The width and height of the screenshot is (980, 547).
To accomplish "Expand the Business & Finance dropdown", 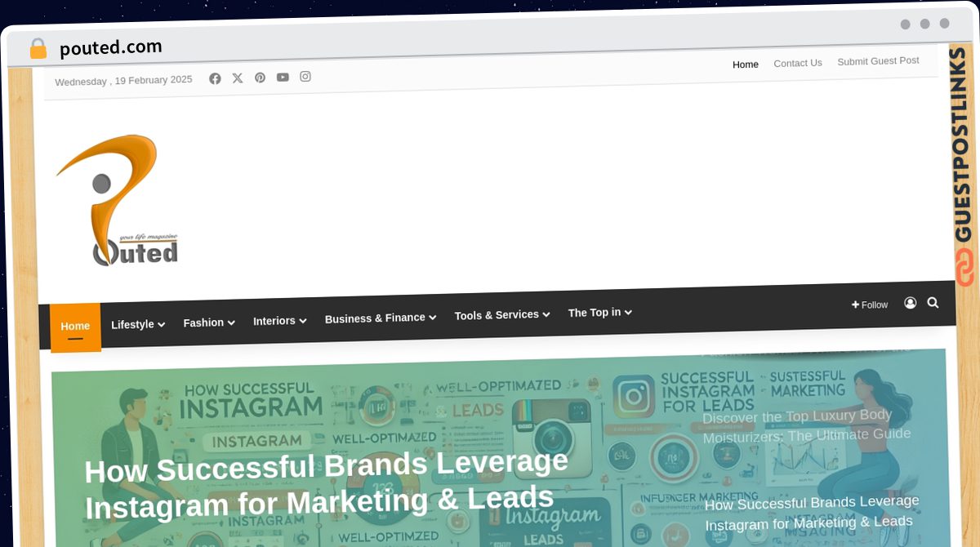I will click(381, 318).
